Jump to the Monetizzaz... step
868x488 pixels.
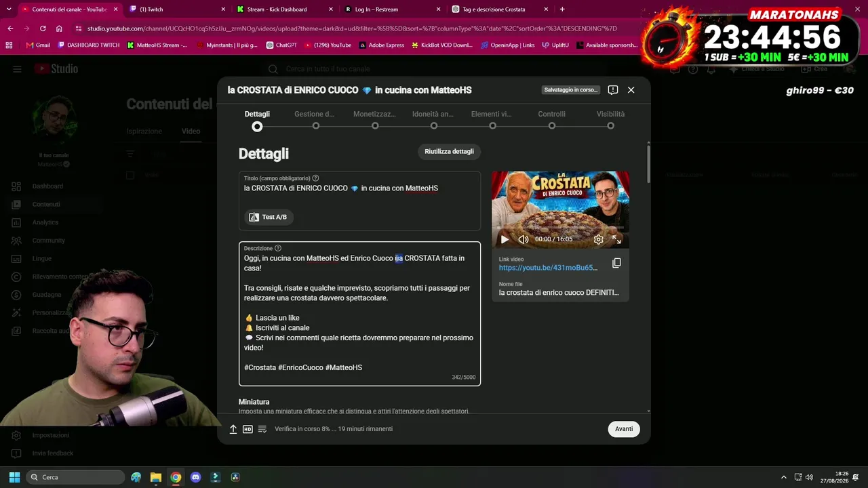point(374,119)
